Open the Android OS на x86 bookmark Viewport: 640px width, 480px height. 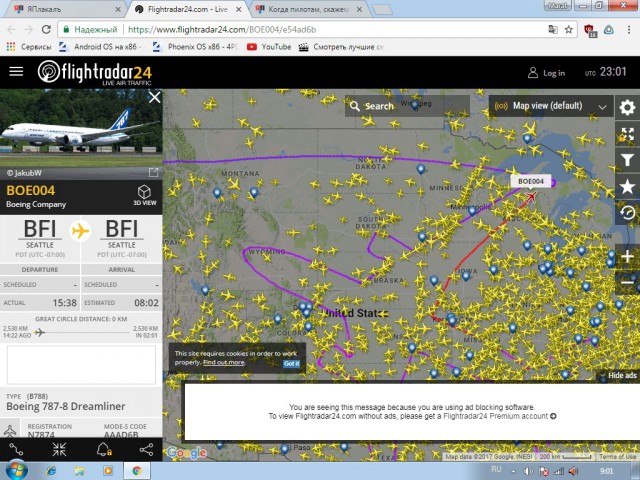tap(100, 47)
